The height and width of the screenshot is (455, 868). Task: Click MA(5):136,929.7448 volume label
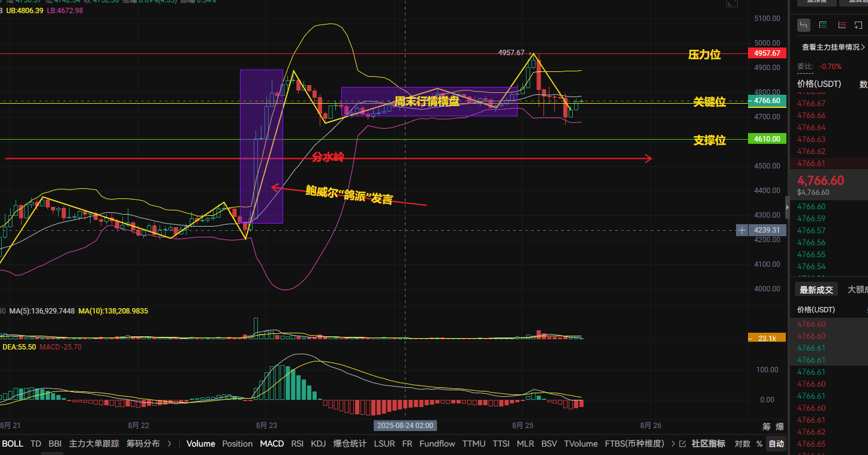42,312
